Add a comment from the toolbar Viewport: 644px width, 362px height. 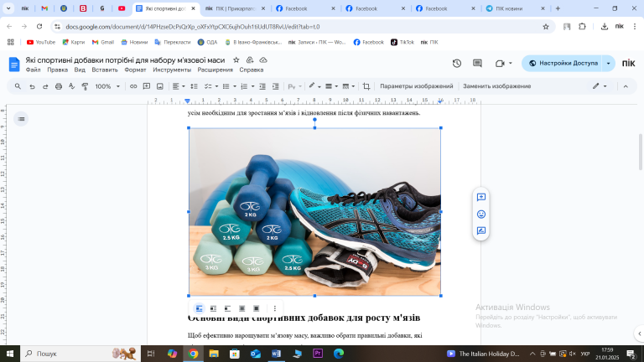coord(146,86)
